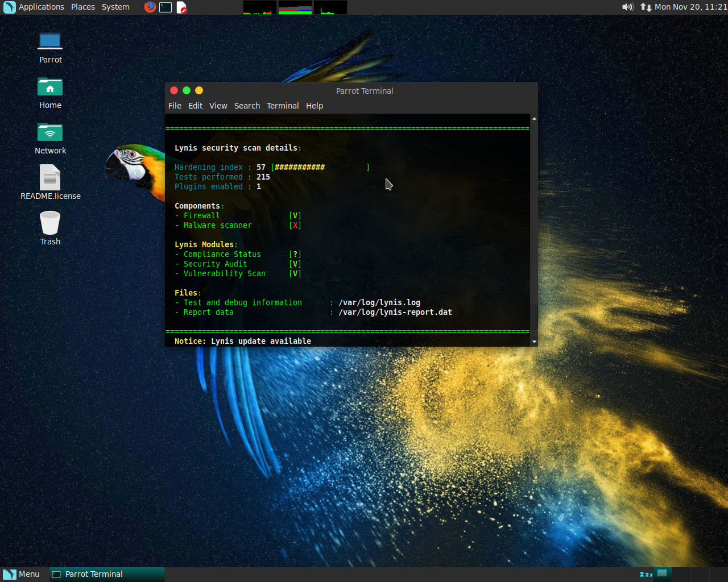The image size is (728, 582).
Task: Open the System menu
Action: point(115,7)
